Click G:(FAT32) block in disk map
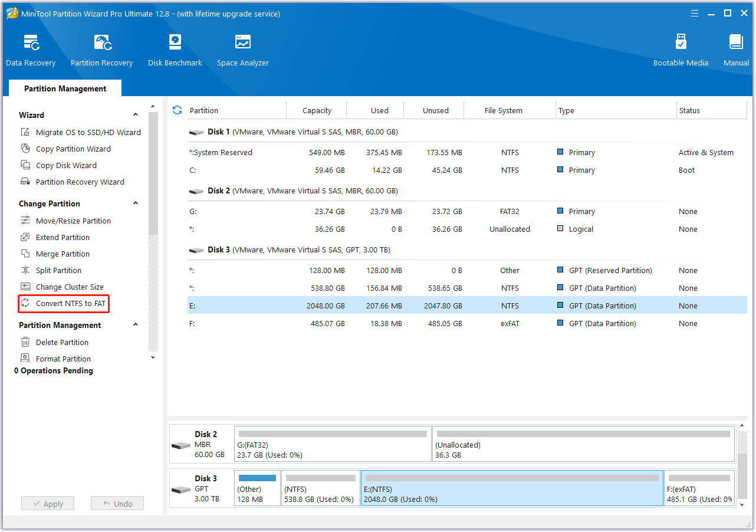The image size is (756, 532). coord(333,444)
